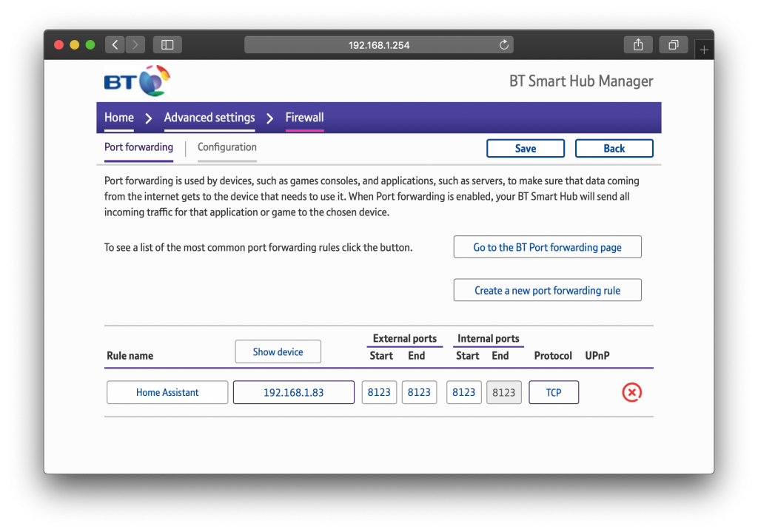This screenshot has height=532, width=758.
Task: Click the 192.168.1.83 device field
Action: point(293,392)
